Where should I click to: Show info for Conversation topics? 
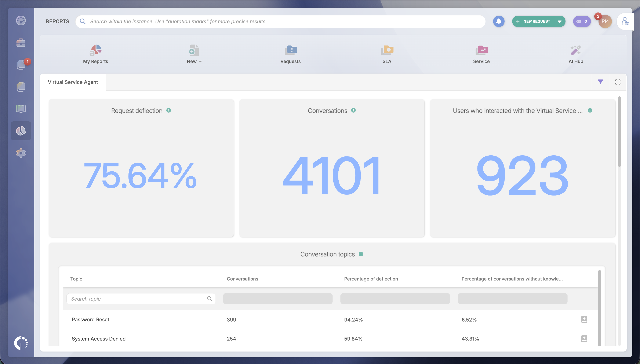coord(361,254)
